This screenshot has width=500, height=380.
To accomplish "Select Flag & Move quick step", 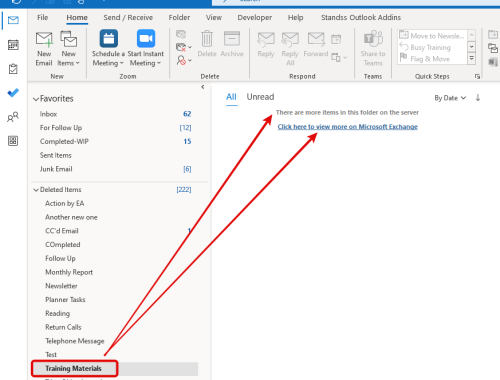I will pos(425,59).
